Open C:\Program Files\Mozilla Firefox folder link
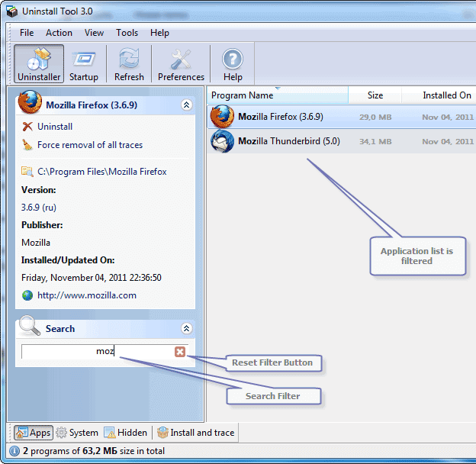 pyautogui.click(x=102, y=172)
